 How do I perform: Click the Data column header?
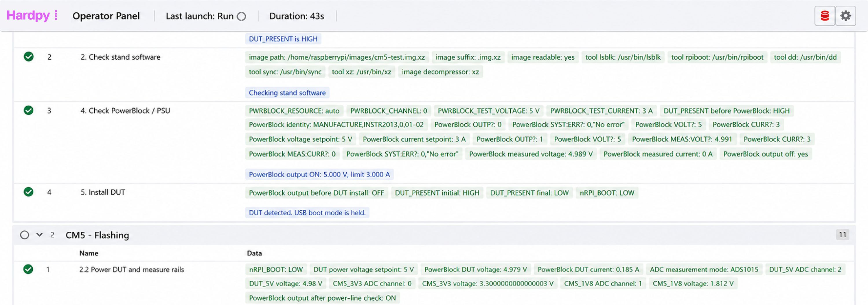(254, 253)
